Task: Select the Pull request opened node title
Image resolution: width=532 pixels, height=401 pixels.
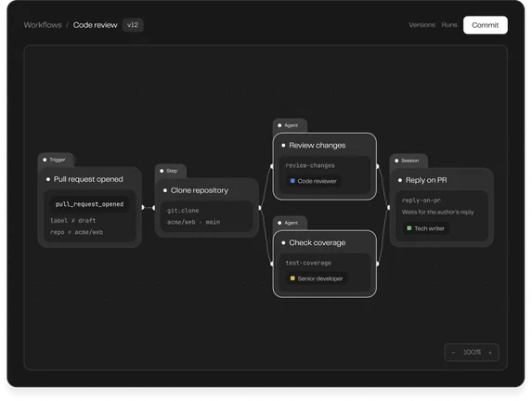Action: [88, 179]
